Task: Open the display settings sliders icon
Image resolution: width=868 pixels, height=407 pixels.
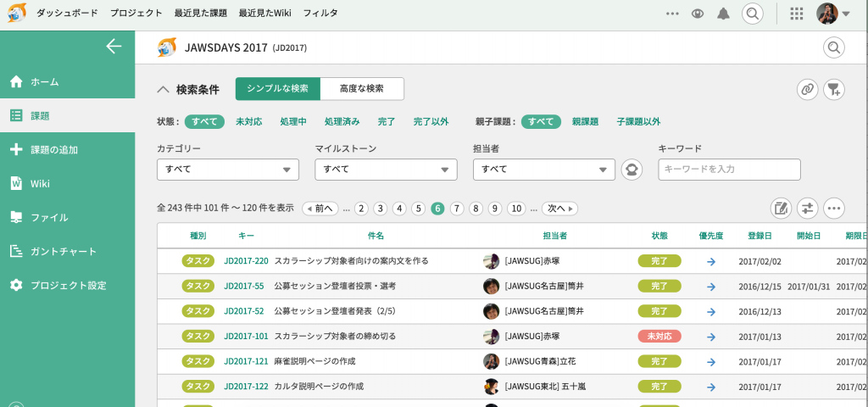Action: (x=808, y=209)
